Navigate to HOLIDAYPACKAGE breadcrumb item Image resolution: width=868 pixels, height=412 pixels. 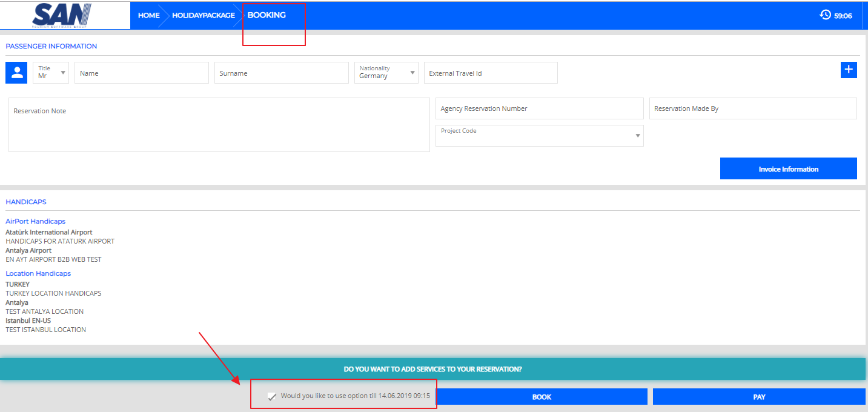pos(203,15)
